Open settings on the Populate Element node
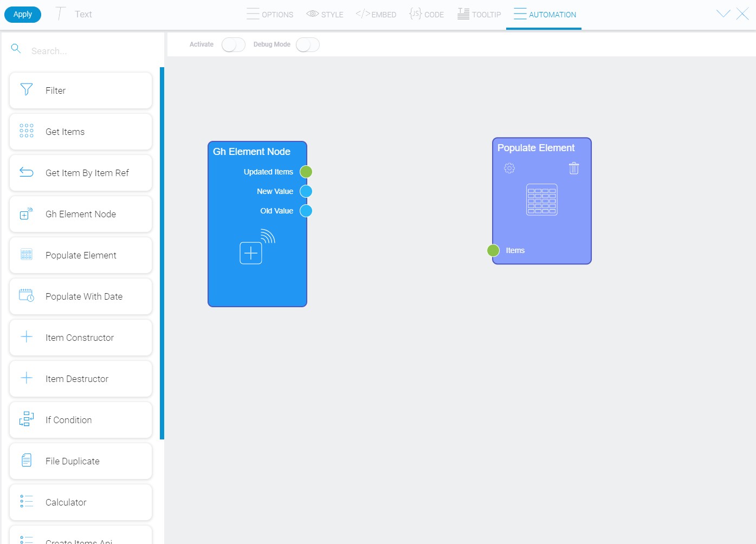This screenshot has width=756, height=544. (509, 168)
